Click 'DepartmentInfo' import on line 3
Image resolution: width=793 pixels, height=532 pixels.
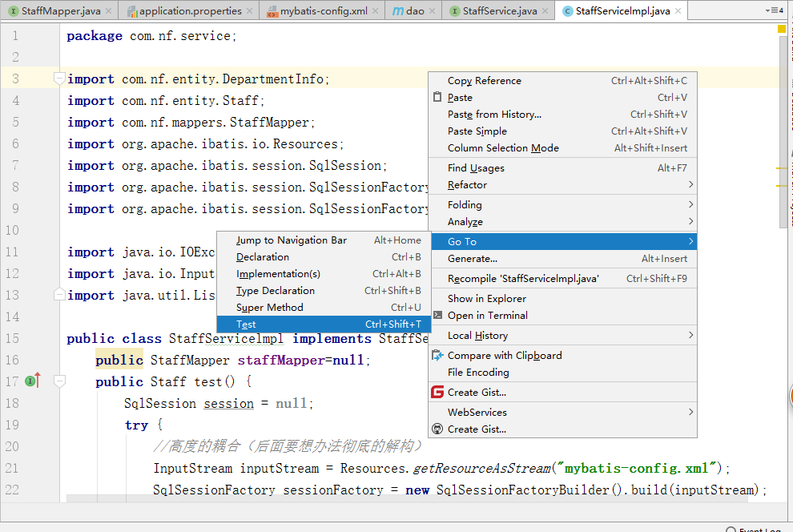[x=273, y=79]
